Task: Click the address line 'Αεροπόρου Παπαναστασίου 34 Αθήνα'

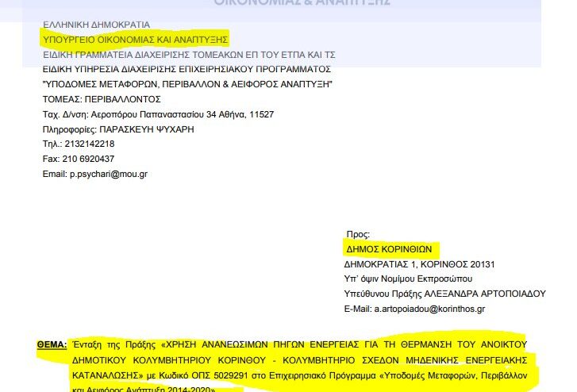Action: click(x=158, y=114)
